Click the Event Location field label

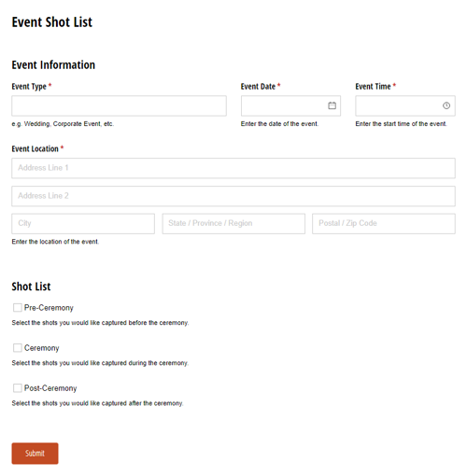35,148
